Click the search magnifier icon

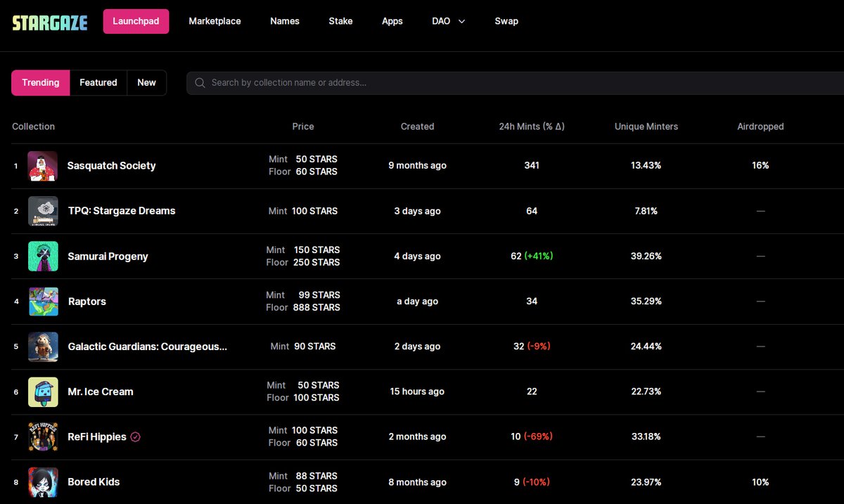tap(200, 83)
